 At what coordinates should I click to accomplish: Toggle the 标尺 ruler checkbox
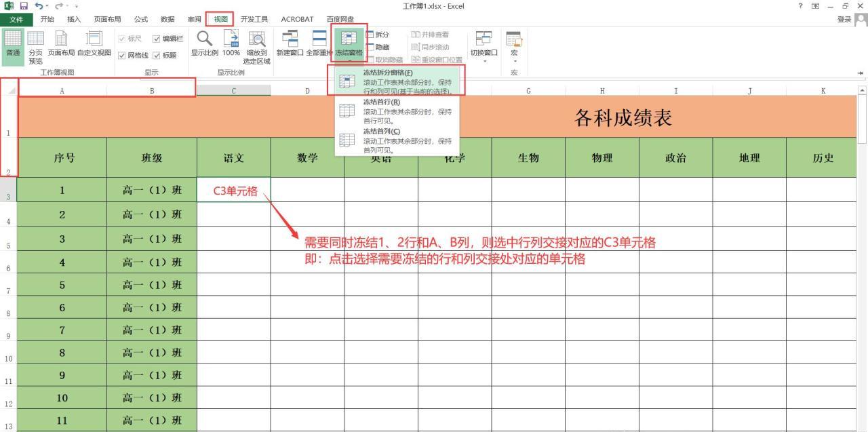[x=122, y=39]
